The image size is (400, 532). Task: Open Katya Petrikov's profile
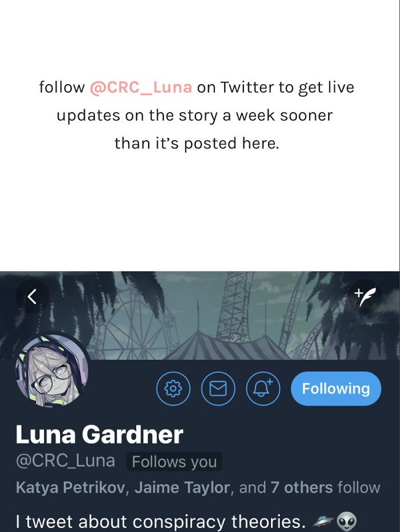[x=71, y=487]
